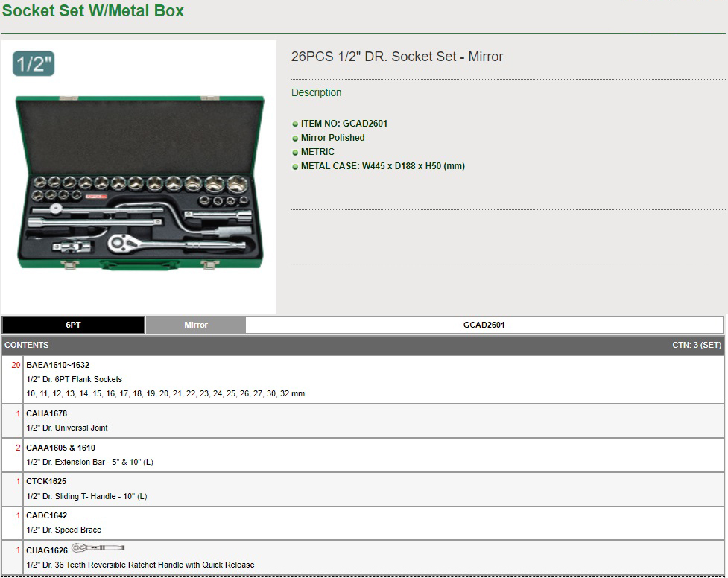Click the CONTENTS table header

coord(27,345)
